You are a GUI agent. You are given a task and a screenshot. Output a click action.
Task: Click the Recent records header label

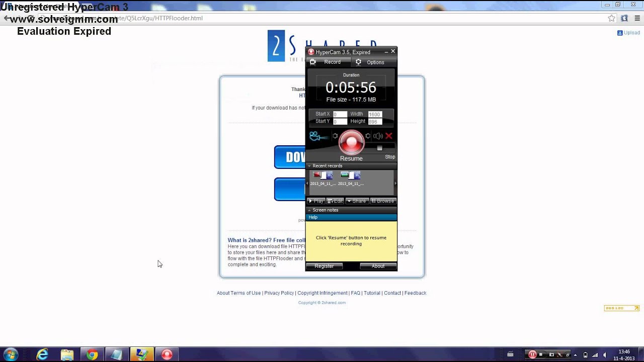327,166
